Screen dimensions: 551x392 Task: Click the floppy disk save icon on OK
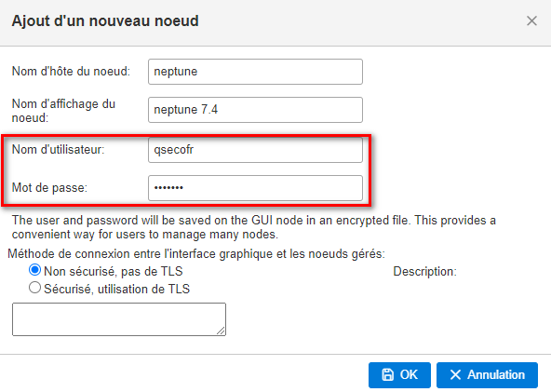point(387,374)
